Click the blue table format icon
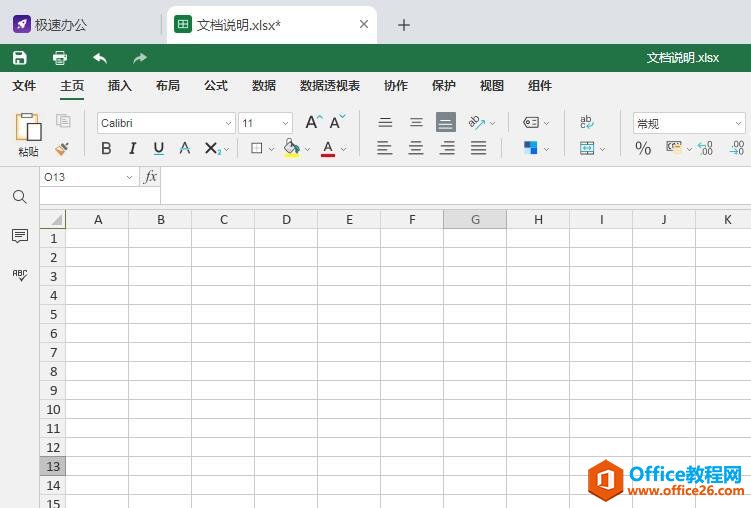This screenshot has width=751, height=508. [531, 148]
